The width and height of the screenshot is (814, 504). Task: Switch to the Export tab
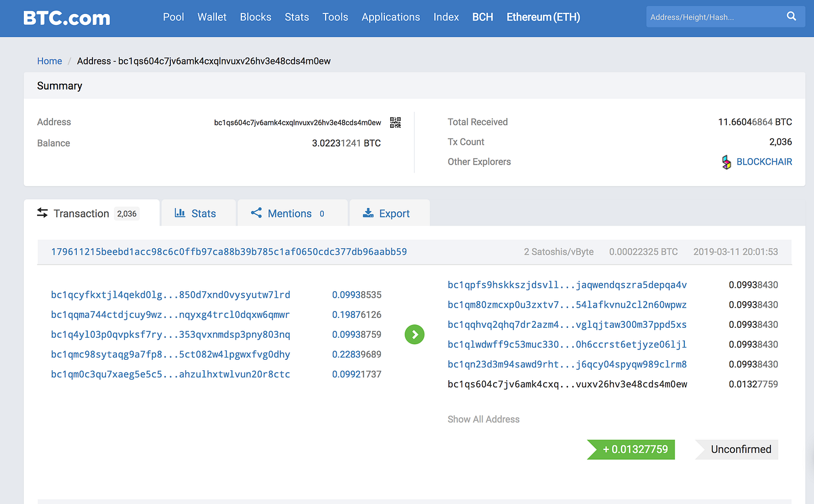coord(389,213)
